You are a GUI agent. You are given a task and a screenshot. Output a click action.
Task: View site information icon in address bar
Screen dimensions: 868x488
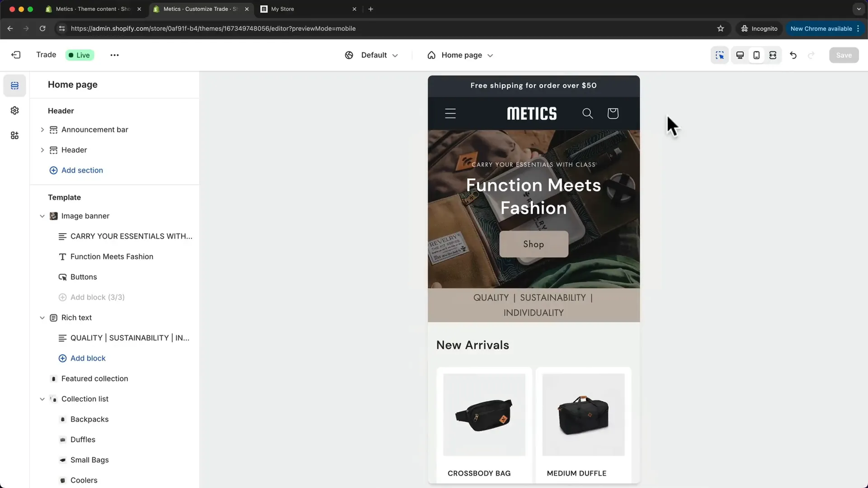coord(61,29)
